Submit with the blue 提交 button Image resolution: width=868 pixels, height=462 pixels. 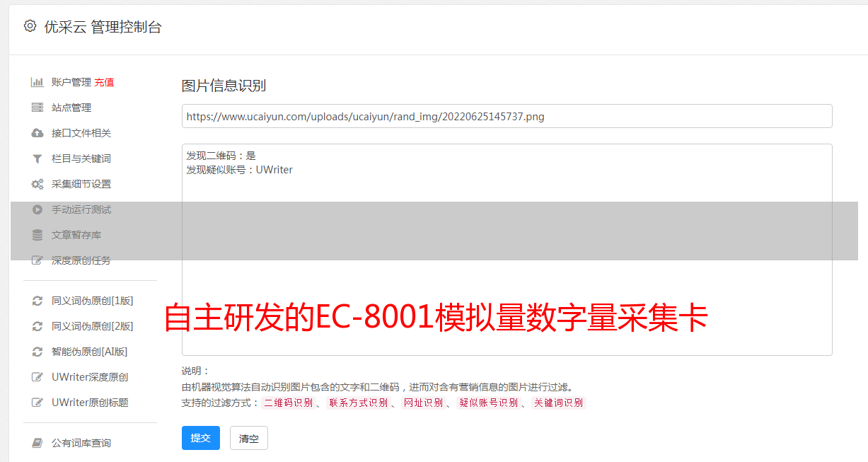click(x=201, y=438)
